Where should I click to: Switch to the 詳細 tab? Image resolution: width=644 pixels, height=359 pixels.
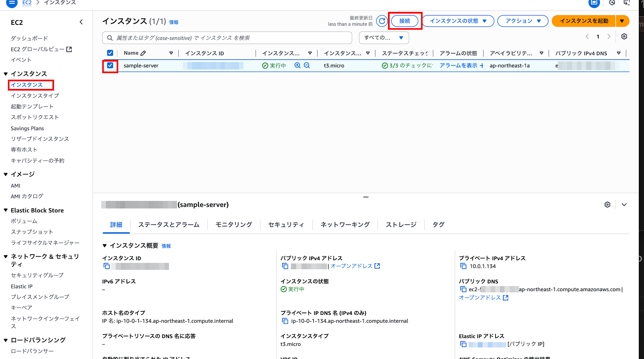[116, 225]
